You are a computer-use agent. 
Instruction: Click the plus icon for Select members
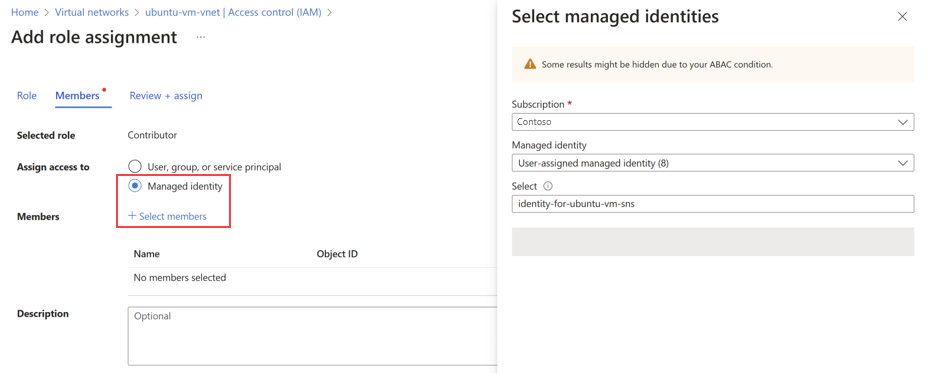coord(132,216)
